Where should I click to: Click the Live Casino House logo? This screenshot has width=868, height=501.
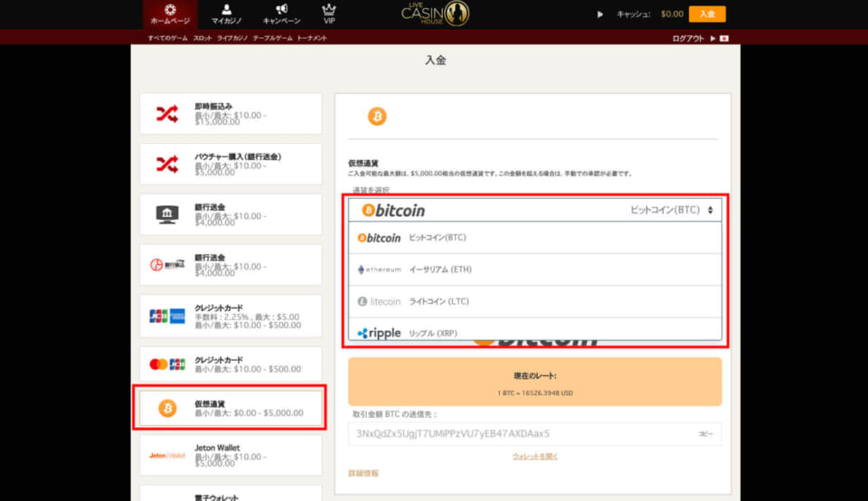pos(435,14)
